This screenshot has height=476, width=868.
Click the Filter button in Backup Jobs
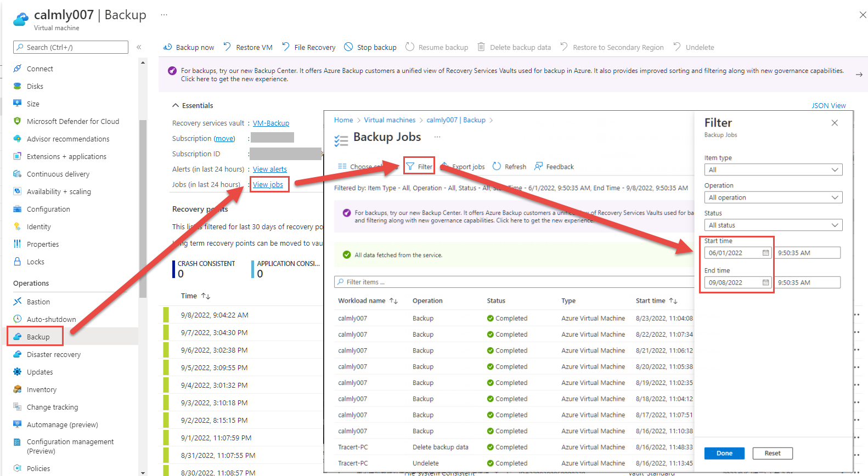click(419, 166)
